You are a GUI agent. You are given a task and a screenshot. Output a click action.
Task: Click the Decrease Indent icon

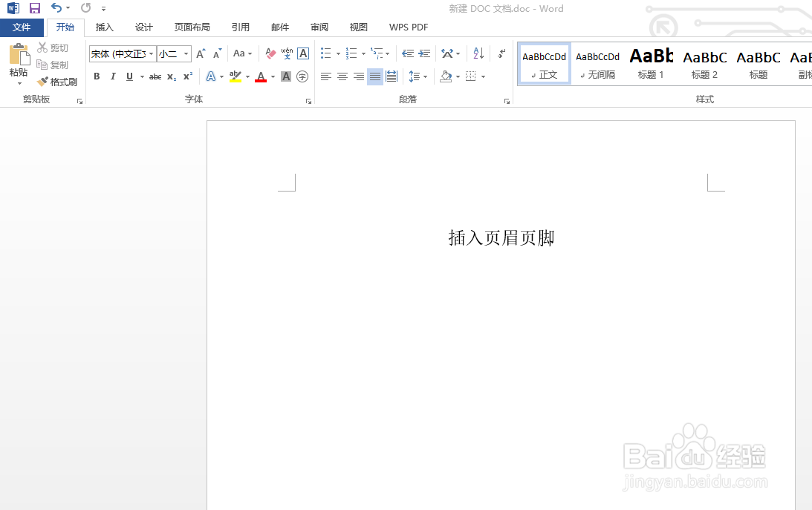point(408,53)
